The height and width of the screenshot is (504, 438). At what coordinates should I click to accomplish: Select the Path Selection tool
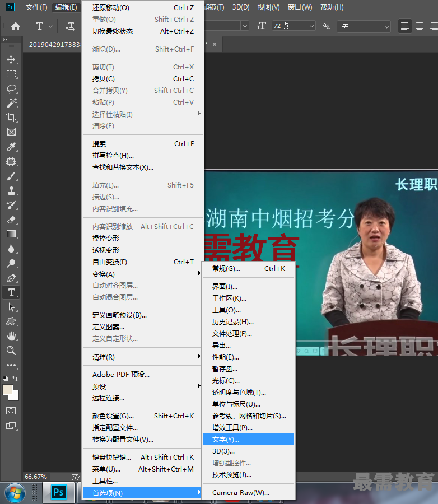11,307
